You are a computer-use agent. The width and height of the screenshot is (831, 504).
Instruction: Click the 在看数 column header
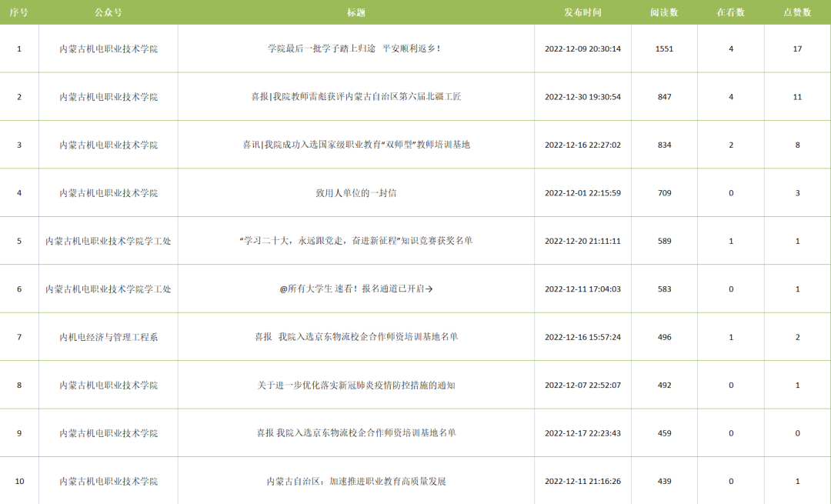pos(731,12)
